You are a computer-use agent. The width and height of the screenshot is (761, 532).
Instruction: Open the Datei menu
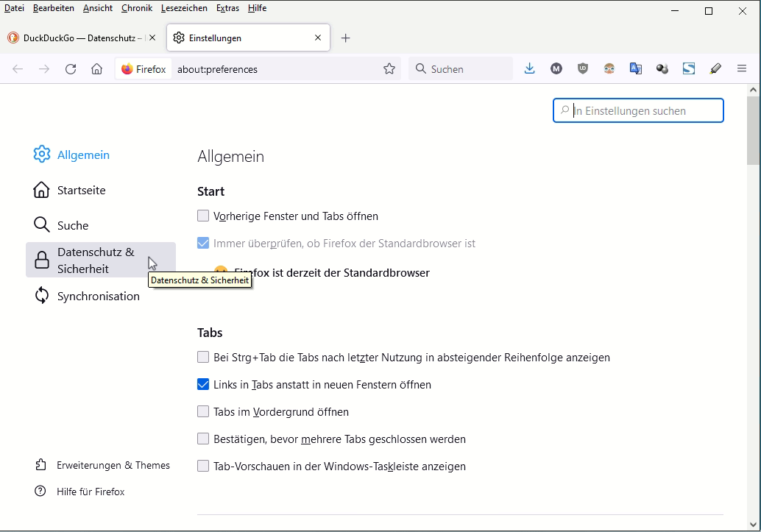pos(14,8)
